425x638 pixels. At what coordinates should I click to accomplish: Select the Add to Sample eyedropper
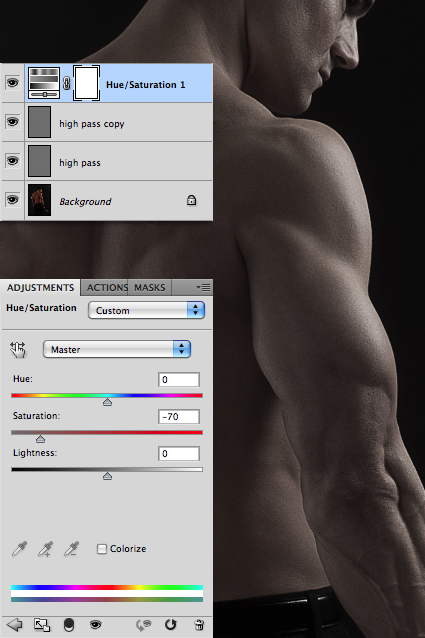46,549
